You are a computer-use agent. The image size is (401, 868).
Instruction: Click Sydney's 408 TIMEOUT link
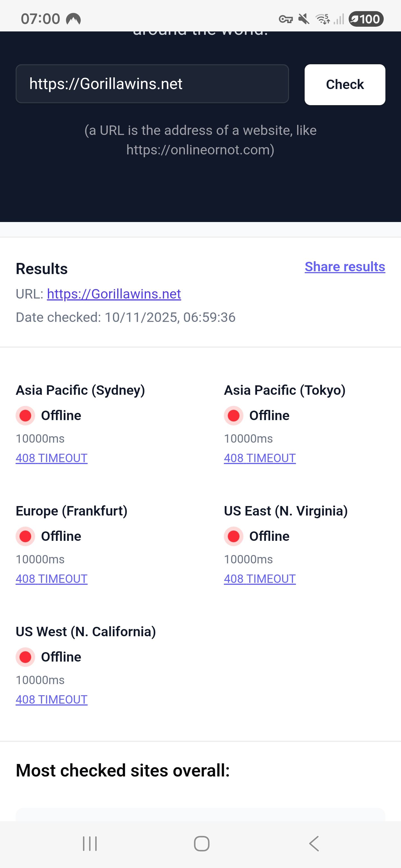pos(52,458)
